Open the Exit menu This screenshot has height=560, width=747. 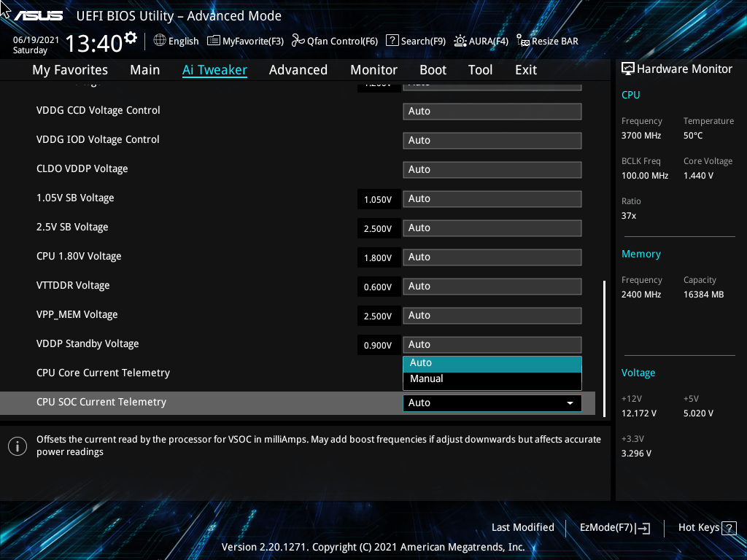(525, 69)
